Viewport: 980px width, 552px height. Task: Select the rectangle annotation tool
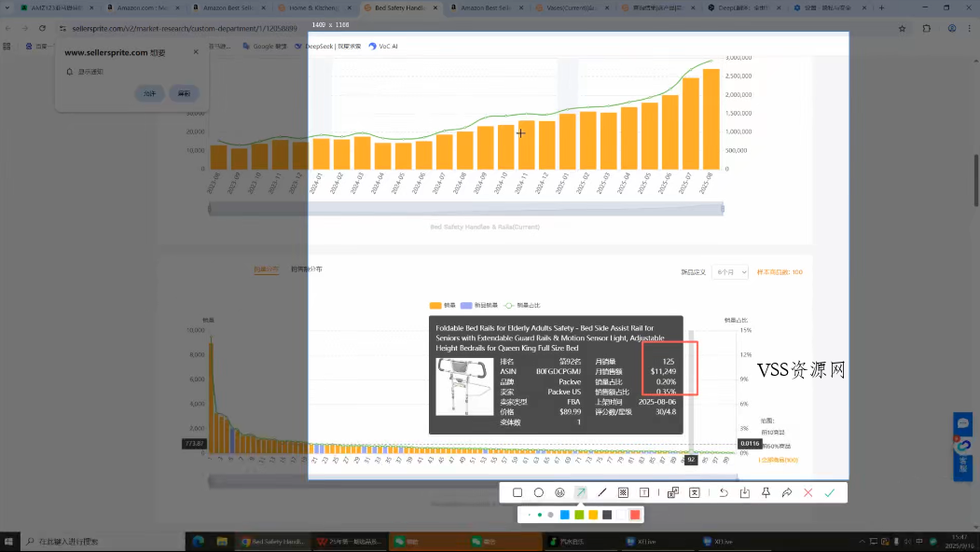coord(518,492)
